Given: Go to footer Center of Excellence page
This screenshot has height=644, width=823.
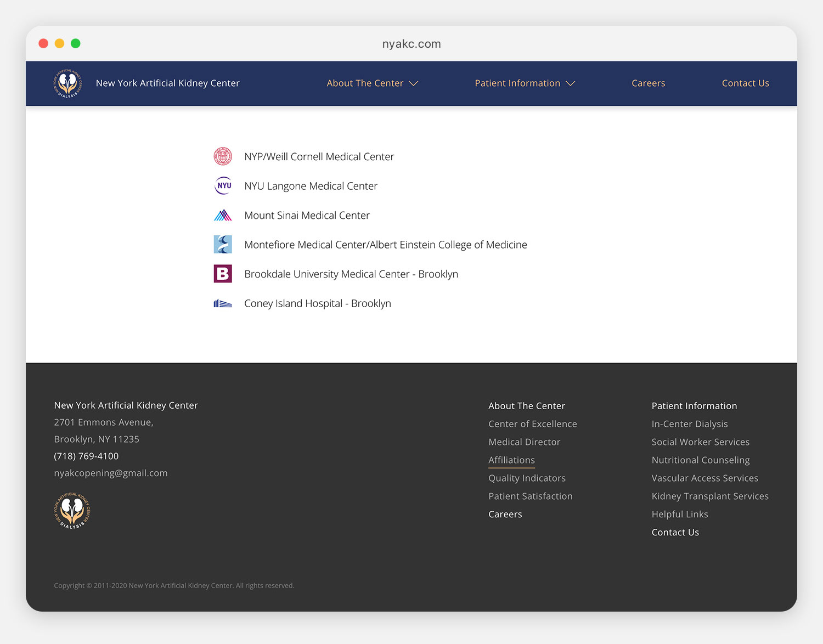Looking at the screenshot, I should (x=532, y=424).
